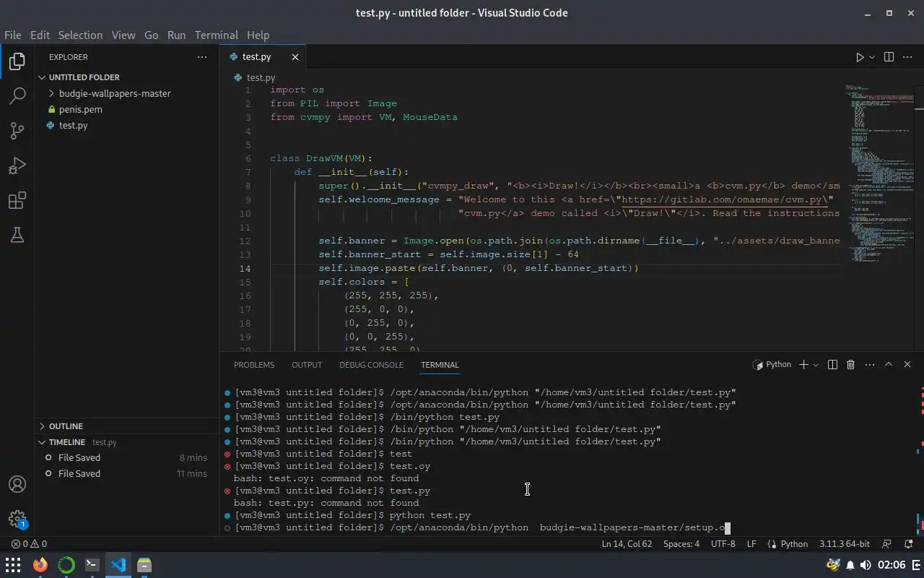
Task: Open the Run menu
Action: click(176, 35)
